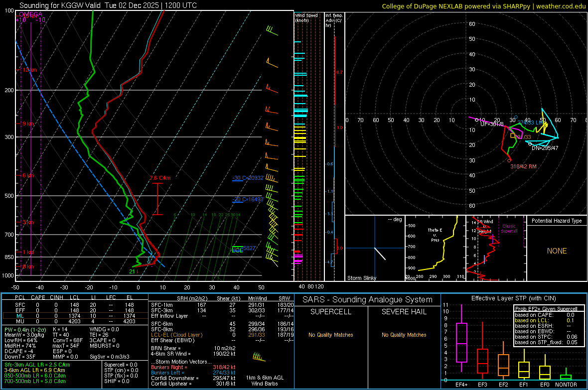This screenshot has width=588, height=390.
Task: Select the EFF parcel row
Action: click(75, 310)
